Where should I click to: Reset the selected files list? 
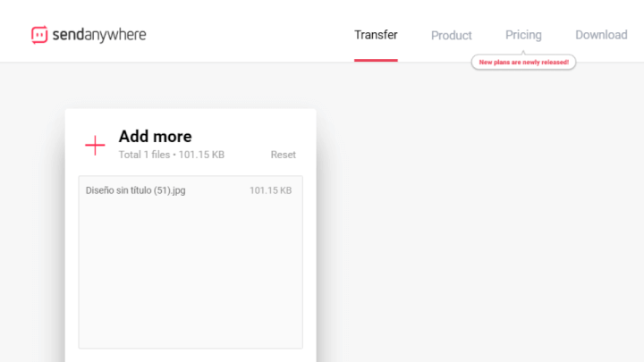[283, 155]
